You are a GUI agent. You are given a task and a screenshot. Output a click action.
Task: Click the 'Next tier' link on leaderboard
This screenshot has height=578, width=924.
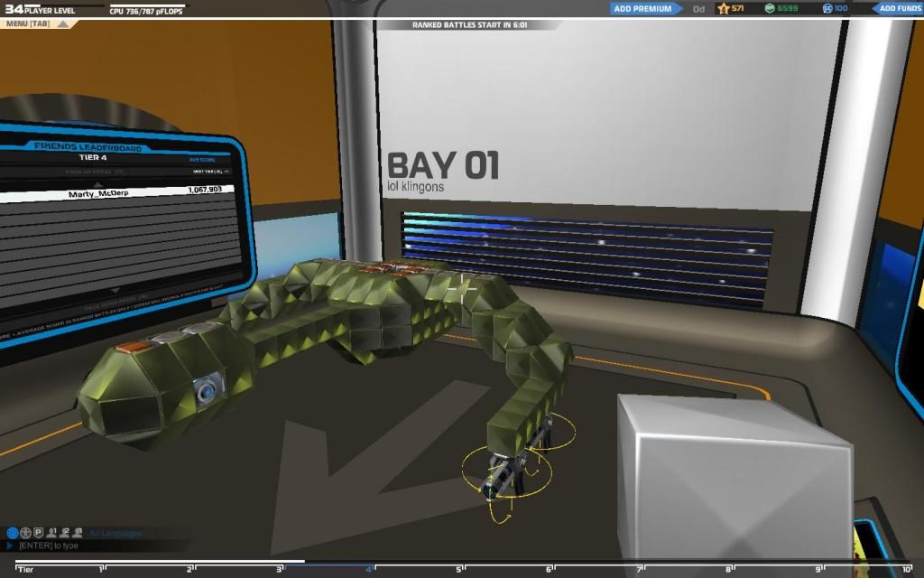(210, 171)
